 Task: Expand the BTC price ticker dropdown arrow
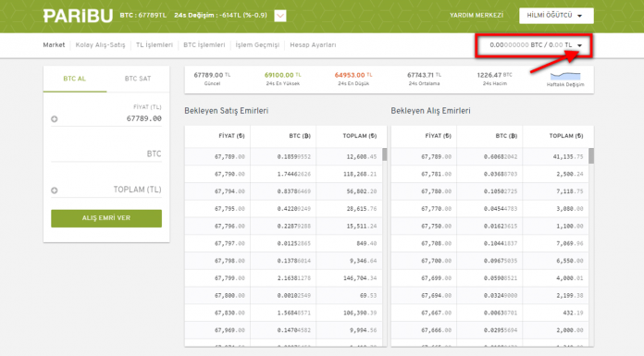(280, 16)
